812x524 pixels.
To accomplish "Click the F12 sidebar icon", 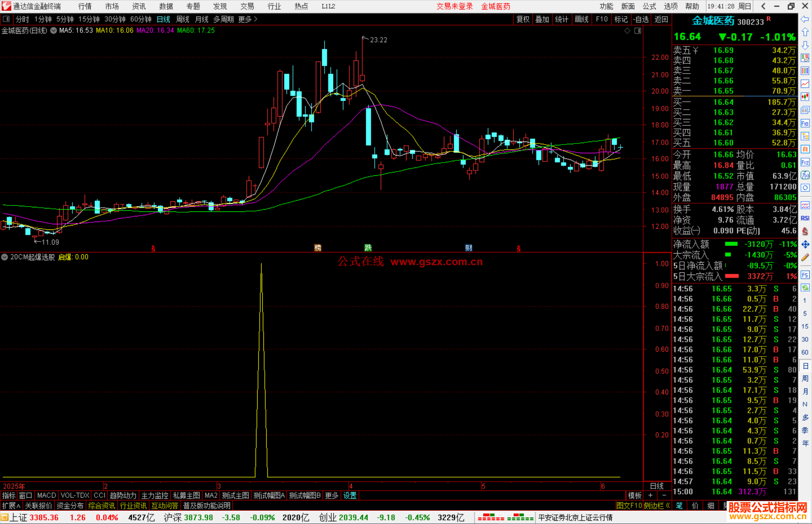I will click(805, 162).
